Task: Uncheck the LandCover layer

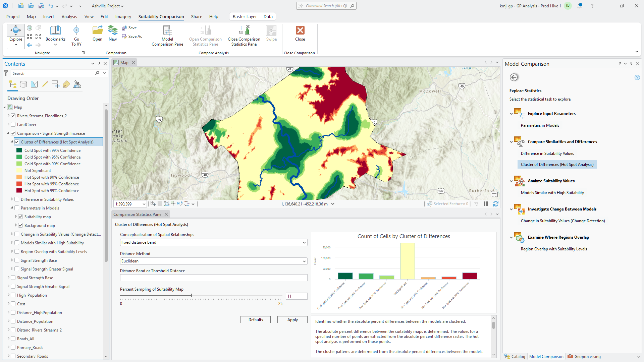Action: [13, 124]
